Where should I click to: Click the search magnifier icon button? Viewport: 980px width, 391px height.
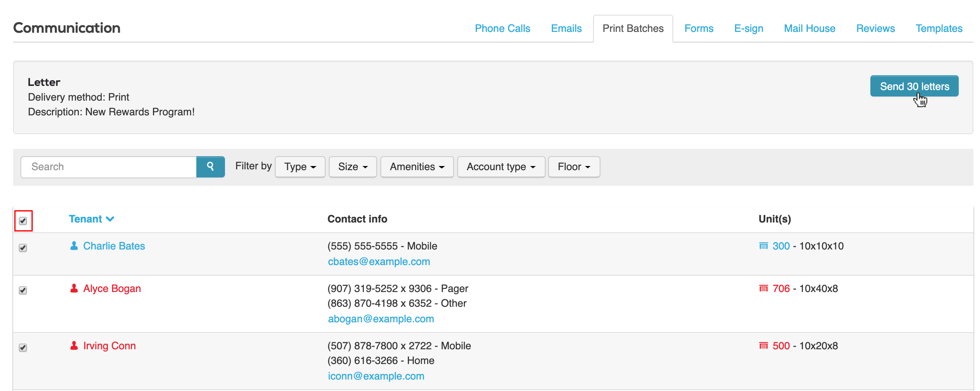(210, 166)
